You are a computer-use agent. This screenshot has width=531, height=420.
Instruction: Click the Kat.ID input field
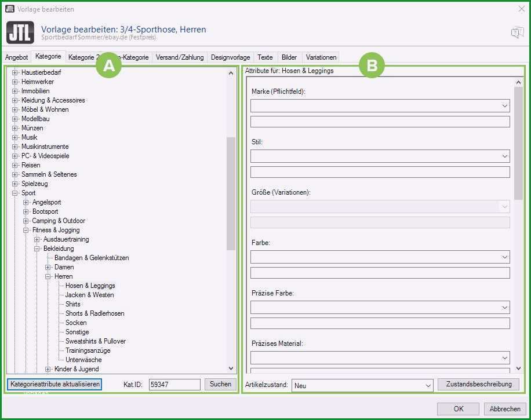[174, 385]
